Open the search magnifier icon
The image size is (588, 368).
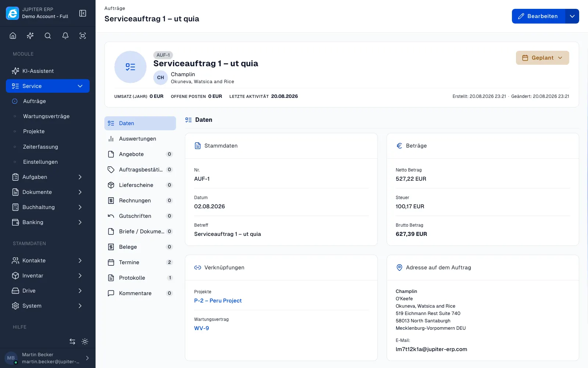click(48, 36)
